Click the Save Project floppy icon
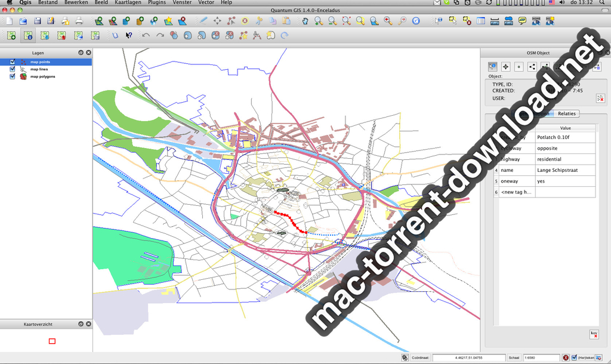 [x=38, y=21]
